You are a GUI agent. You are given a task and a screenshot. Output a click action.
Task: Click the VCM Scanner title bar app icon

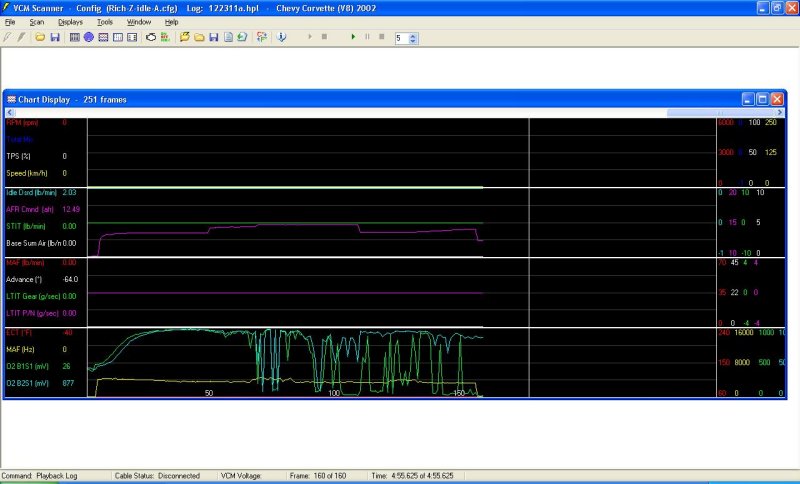(6, 8)
